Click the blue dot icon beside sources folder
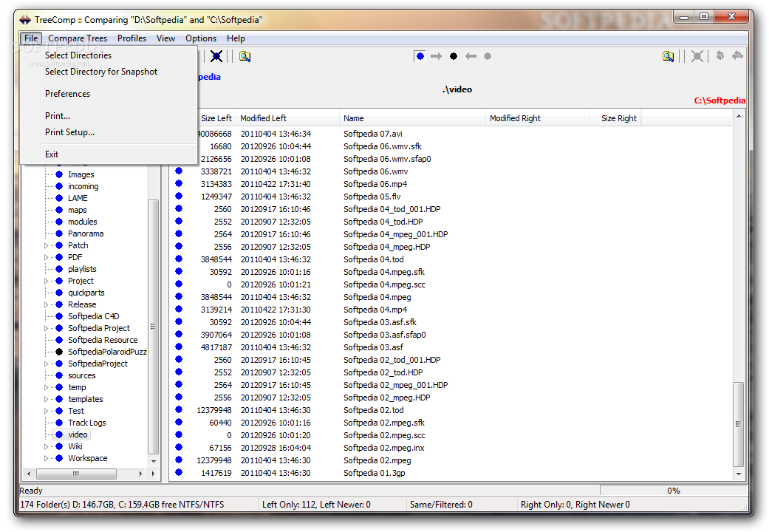 59,375
